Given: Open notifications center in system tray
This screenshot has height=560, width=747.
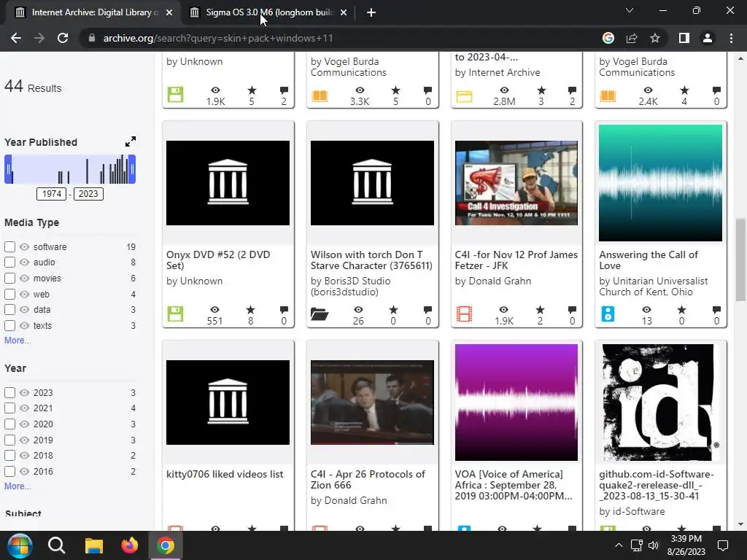Looking at the screenshot, I should 723,545.
